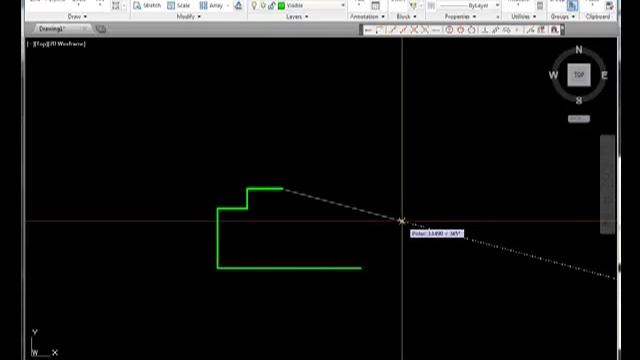Viewport: 640px width, 360px height.
Task: Select the Quadrant object snap icon
Action: coord(461,30)
